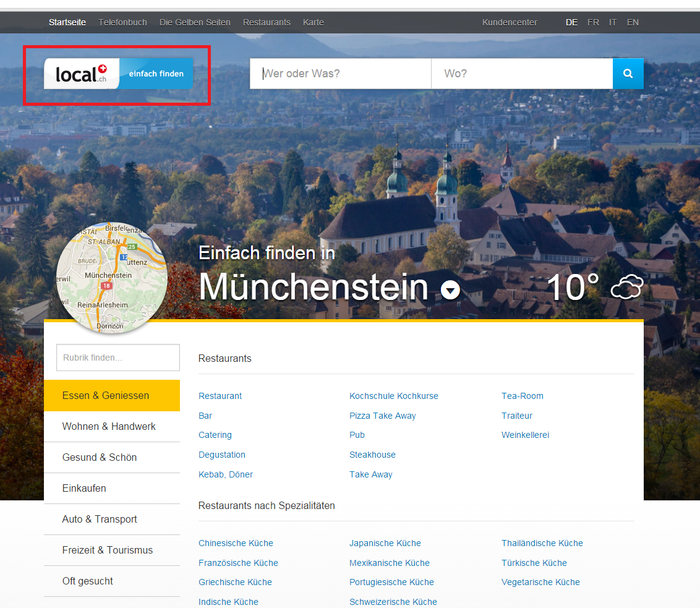Click the local.ch logo
This screenshot has width=700, height=608.
pos(118,74)
